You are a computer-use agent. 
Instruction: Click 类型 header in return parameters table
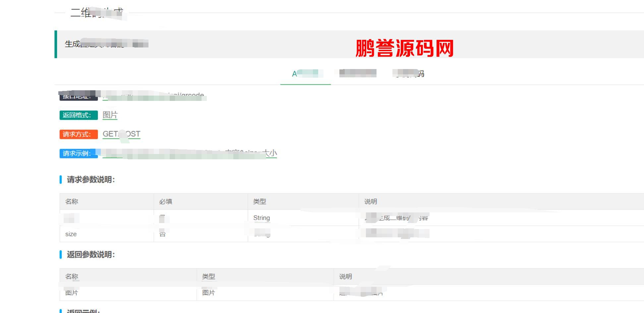[x=208, y=276]
